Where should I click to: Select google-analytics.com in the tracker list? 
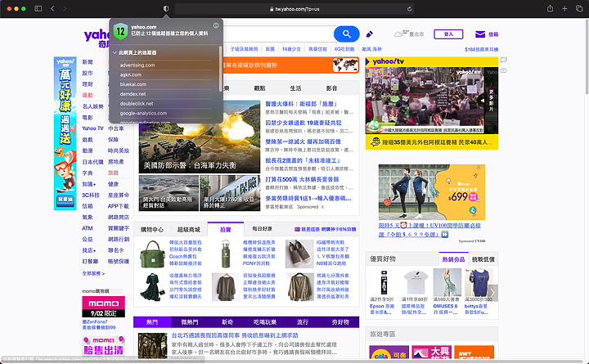[x=143, y=113]
